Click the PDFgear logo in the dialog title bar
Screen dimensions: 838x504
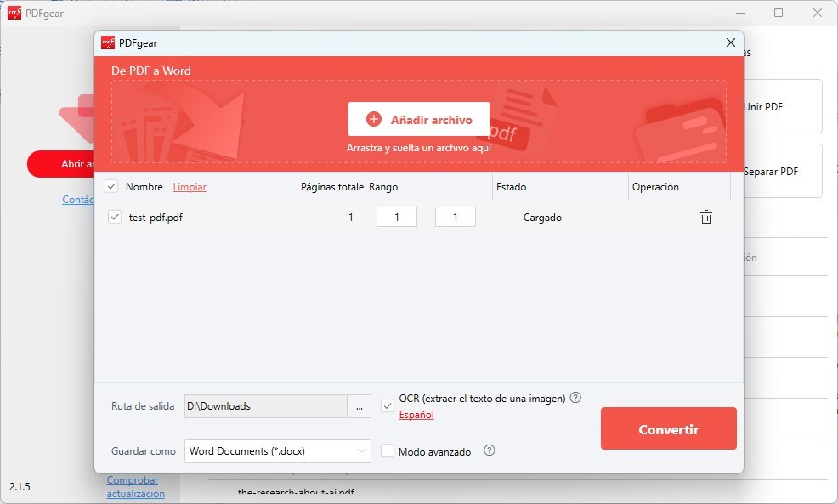click(108, 42)
